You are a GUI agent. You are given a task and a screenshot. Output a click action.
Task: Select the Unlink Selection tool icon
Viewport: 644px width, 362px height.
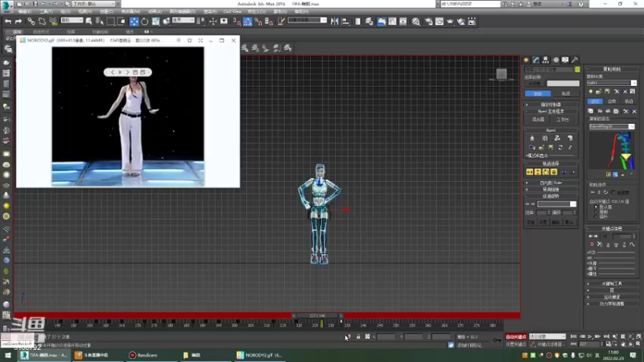(43, 22)
